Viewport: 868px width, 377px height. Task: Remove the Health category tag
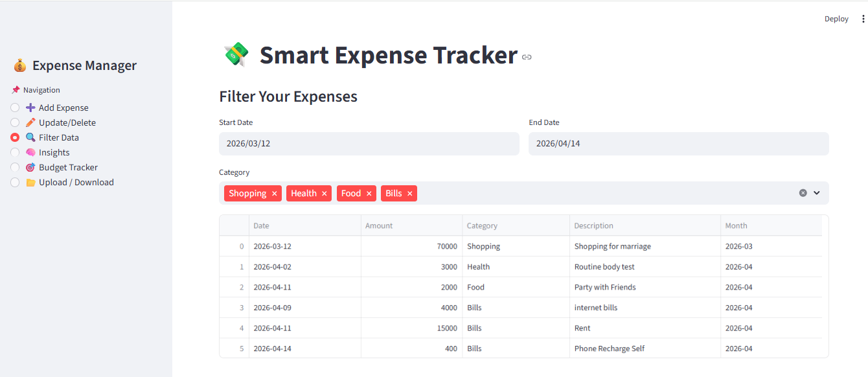(325, 194)
